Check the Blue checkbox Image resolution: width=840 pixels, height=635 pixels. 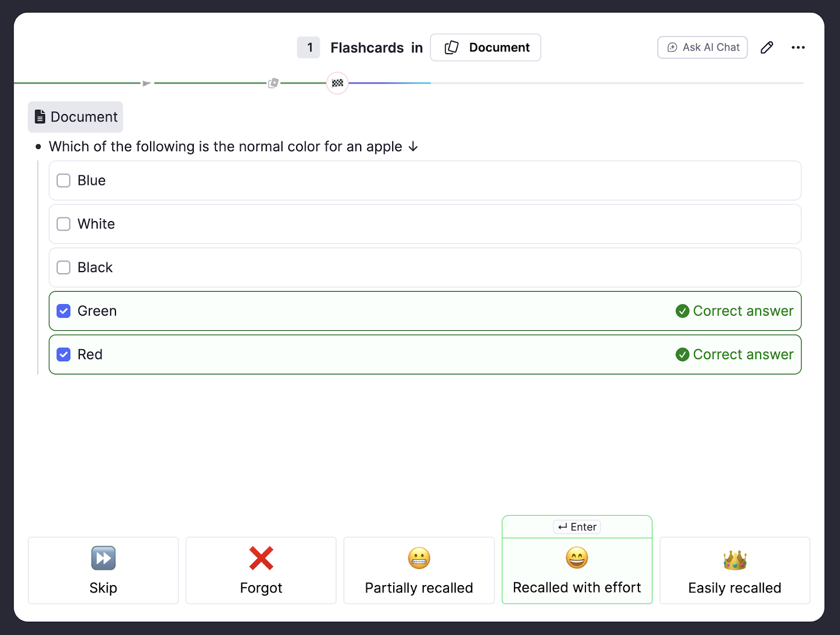coord(64,181)
